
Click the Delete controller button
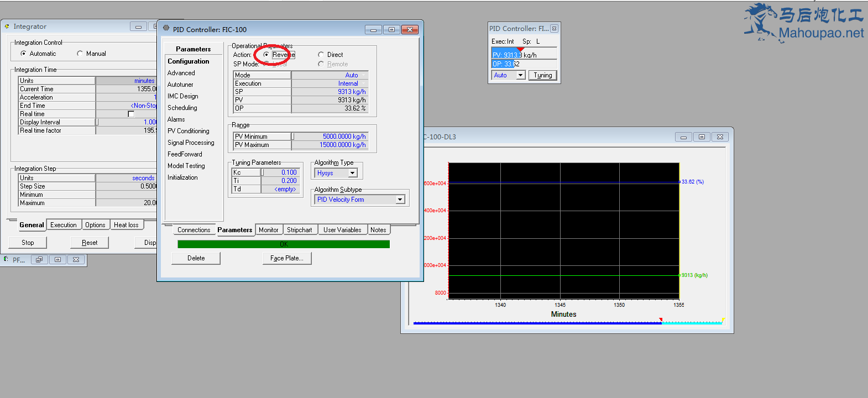196,258
